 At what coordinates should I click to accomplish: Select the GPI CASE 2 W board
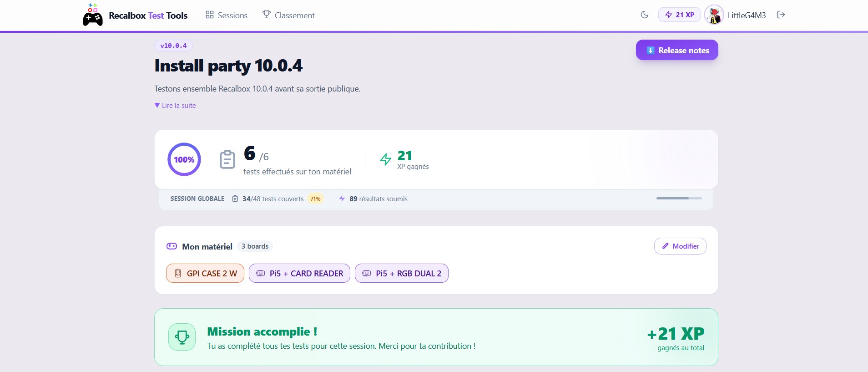point(205,273)
